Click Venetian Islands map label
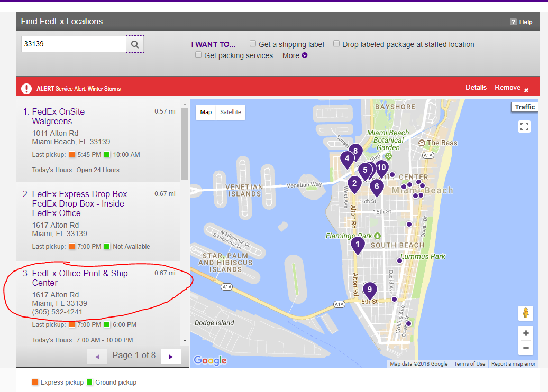548x392 pixels. click(x=244, y=190)
